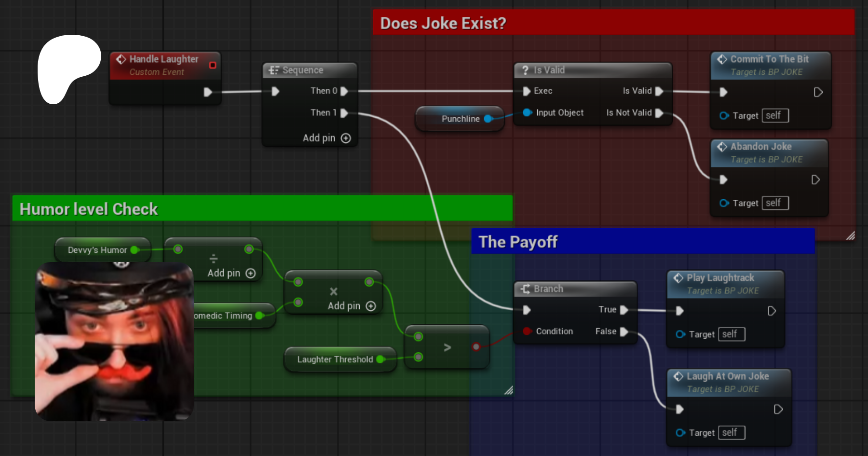
Task: Click the Play Laughtrack node title
Action: [720, 278]
